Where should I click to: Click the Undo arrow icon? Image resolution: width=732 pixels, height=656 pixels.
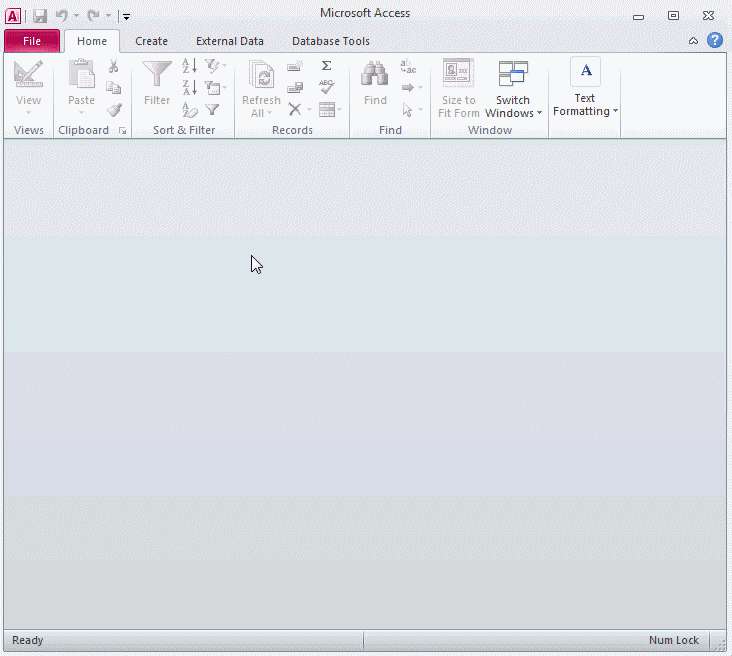point(62,16)
